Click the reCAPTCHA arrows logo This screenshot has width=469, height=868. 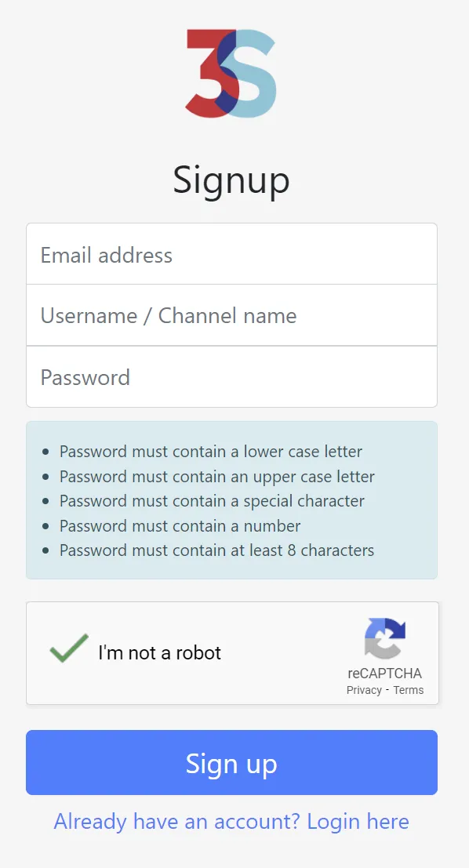point(385,637)
